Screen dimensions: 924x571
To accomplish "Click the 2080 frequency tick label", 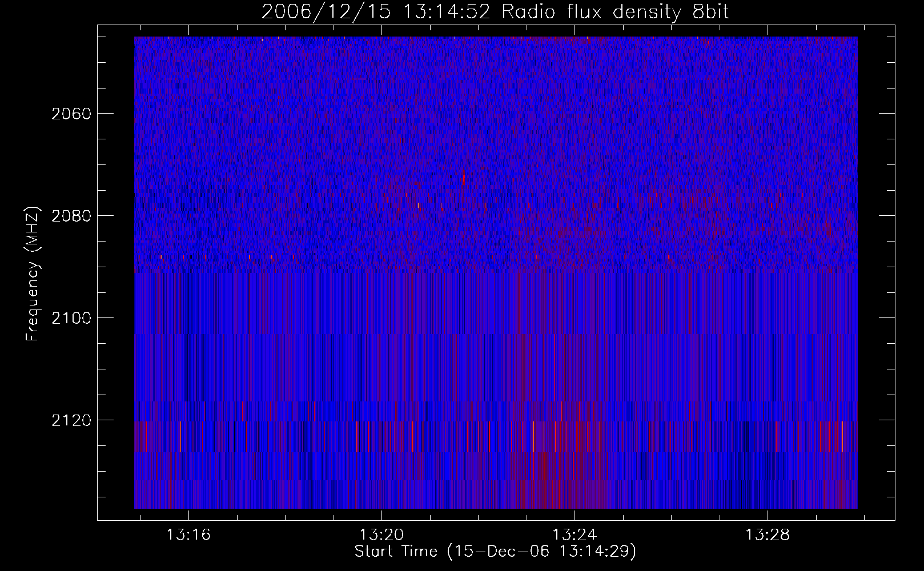I will [71, 216].
